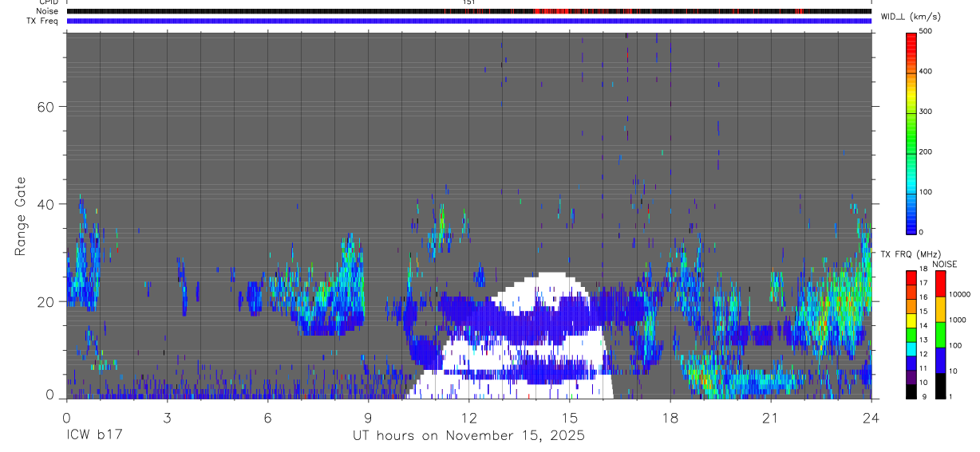Image resolution: width=980 pixels, height=452 pixels.
Task: Click the '24' hour tick on time axis
Action: [x=871, y=419]
